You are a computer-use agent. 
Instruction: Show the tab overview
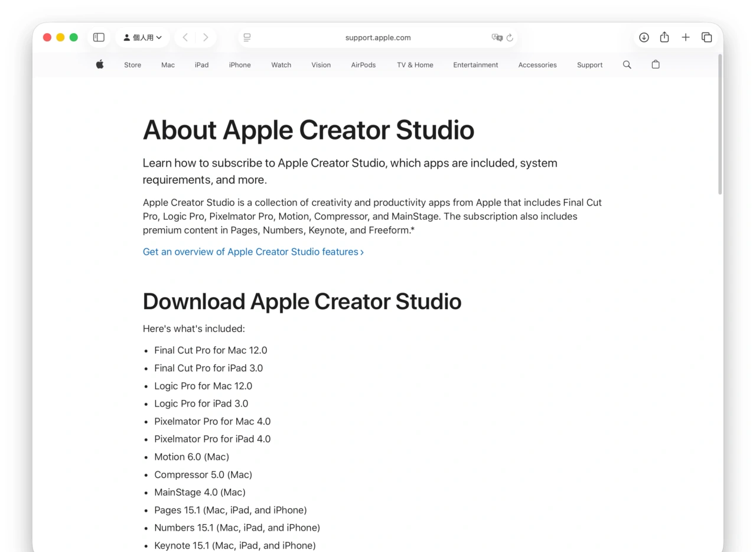[707, 37]
